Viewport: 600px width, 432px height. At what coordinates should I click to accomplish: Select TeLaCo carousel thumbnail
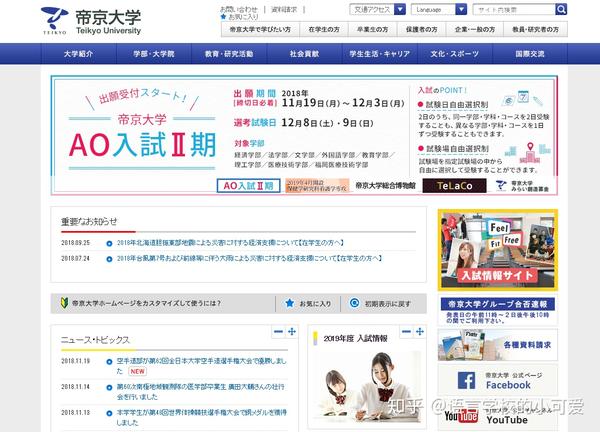click(x=454, y=186)
